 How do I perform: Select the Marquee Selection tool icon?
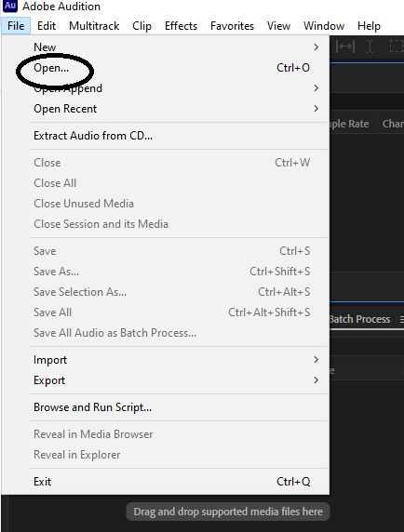pos(397,47)
